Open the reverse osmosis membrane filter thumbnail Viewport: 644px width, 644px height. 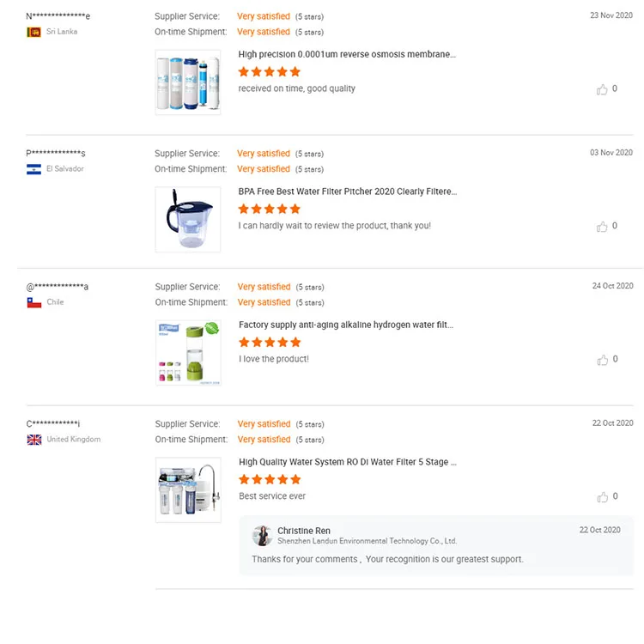188,82
